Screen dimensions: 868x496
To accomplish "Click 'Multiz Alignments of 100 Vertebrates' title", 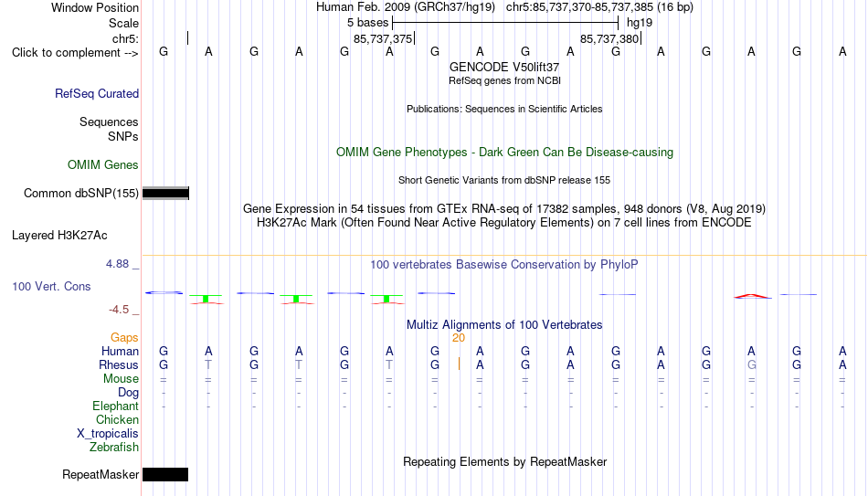I will tap(504, 325).
